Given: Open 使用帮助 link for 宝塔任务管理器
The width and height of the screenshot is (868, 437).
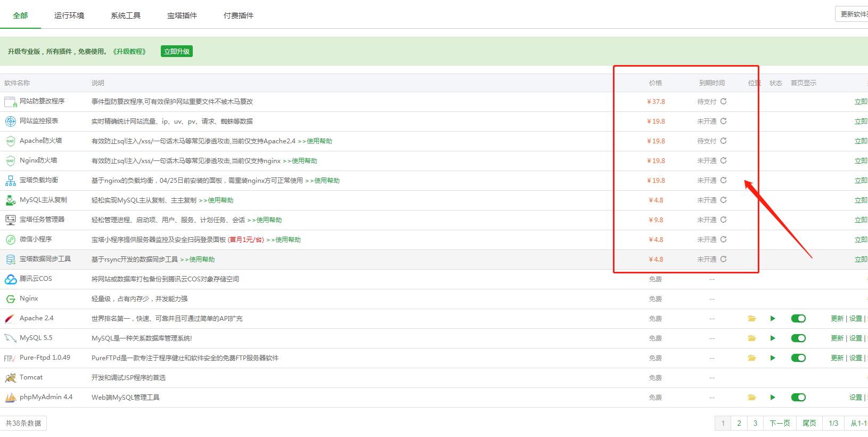Looking at the screenshot, I should [x=265, y=220].
